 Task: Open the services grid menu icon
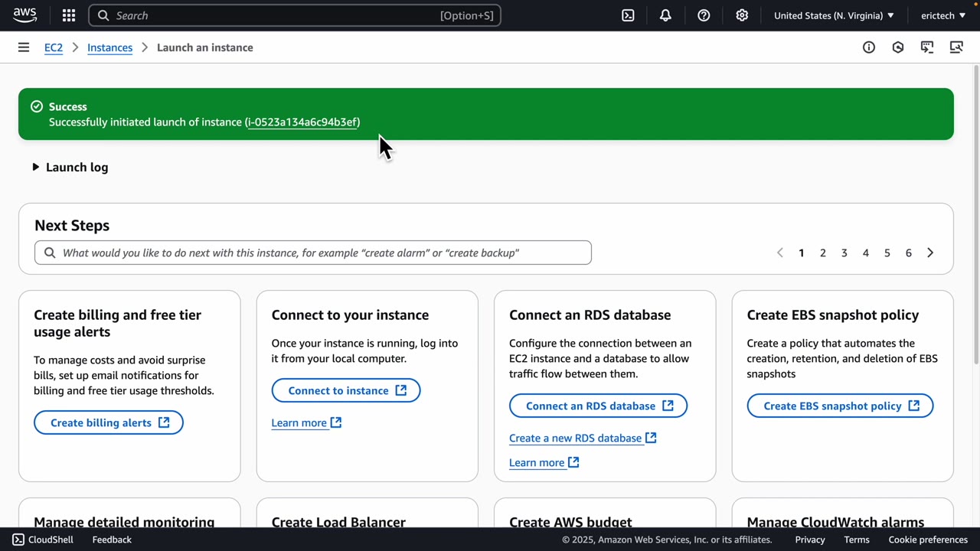pos(69,15)
